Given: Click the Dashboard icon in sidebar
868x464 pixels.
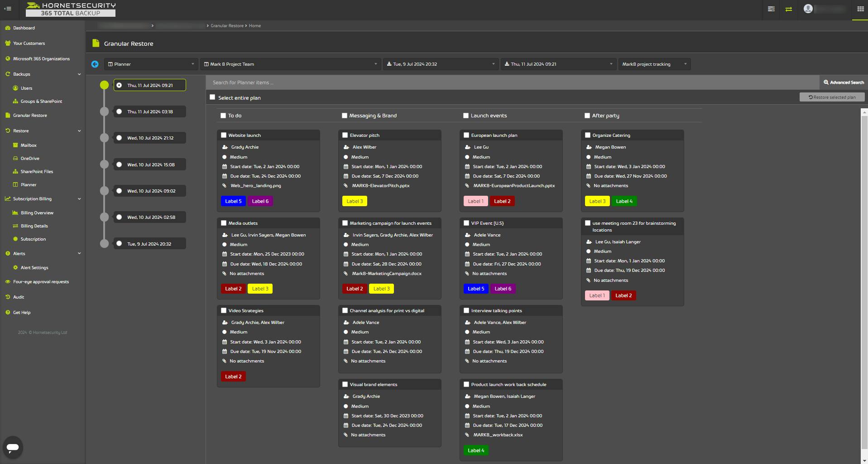Looking at the screenshot, I should tap(8, 28).
